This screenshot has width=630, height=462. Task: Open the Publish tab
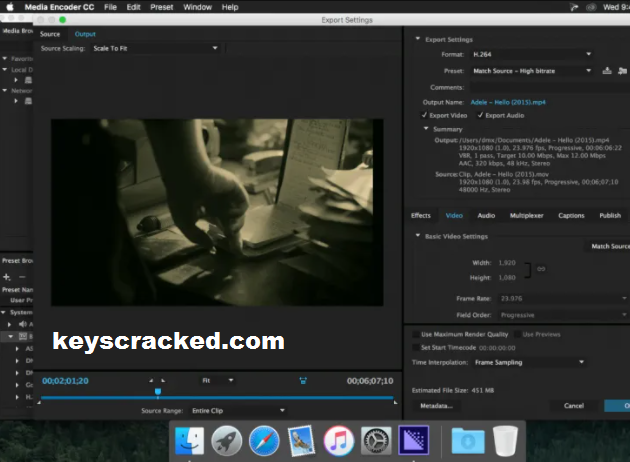coord(610,215)
